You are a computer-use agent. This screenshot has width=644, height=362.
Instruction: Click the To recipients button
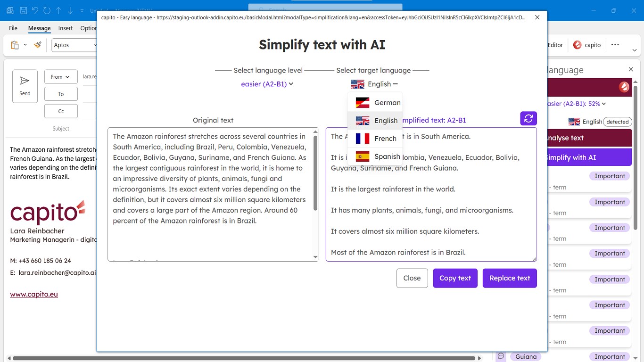[x=61, y=94]
